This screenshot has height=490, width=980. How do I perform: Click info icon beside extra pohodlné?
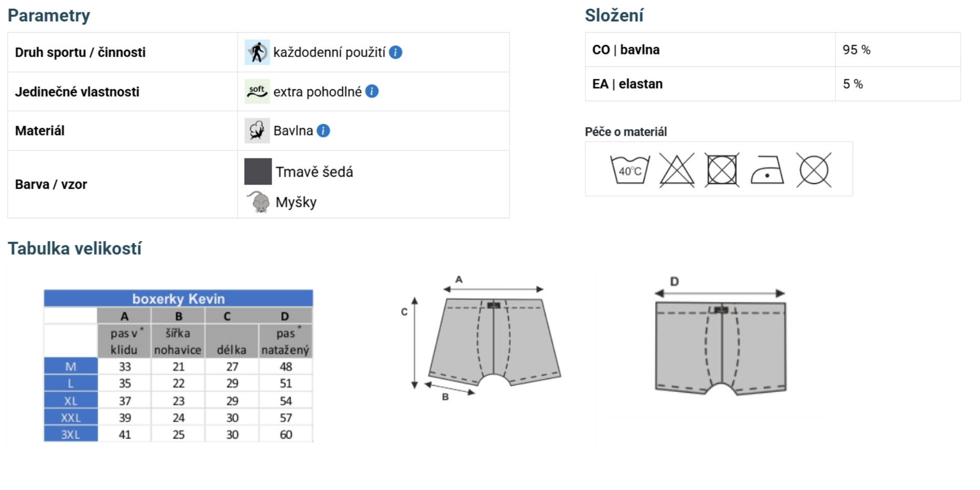pos(372,91)
